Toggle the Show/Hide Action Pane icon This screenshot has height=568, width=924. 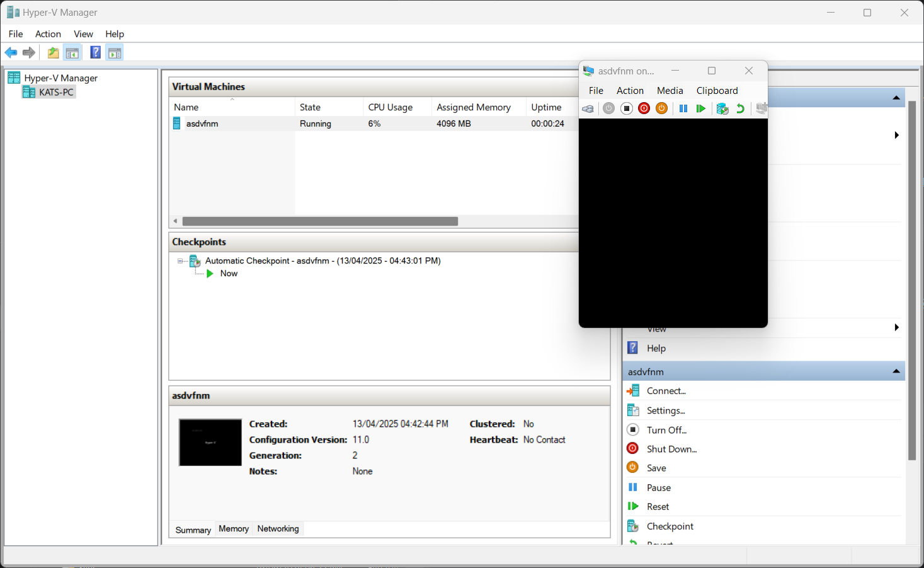click(115, 53)
